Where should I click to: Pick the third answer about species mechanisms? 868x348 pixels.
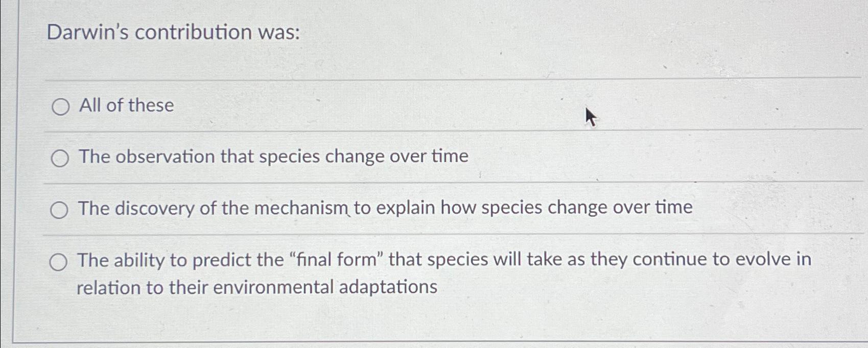[x=60, y=209]
